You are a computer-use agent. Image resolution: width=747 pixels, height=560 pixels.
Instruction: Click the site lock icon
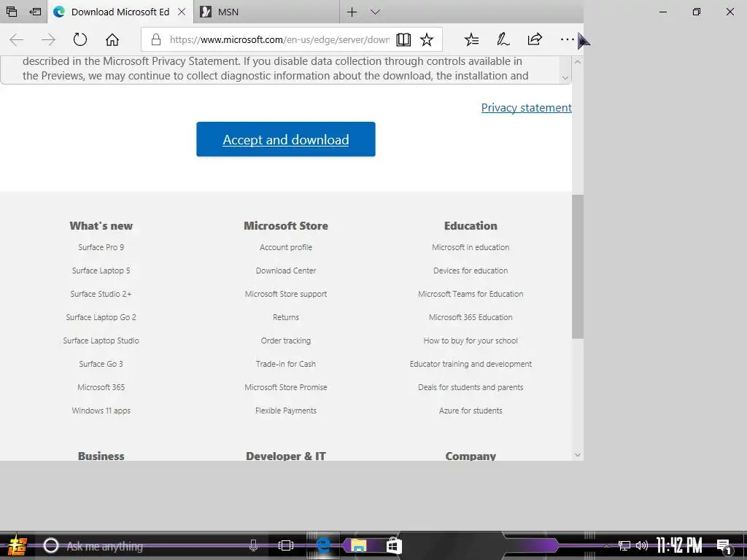(x=156, y=39)
